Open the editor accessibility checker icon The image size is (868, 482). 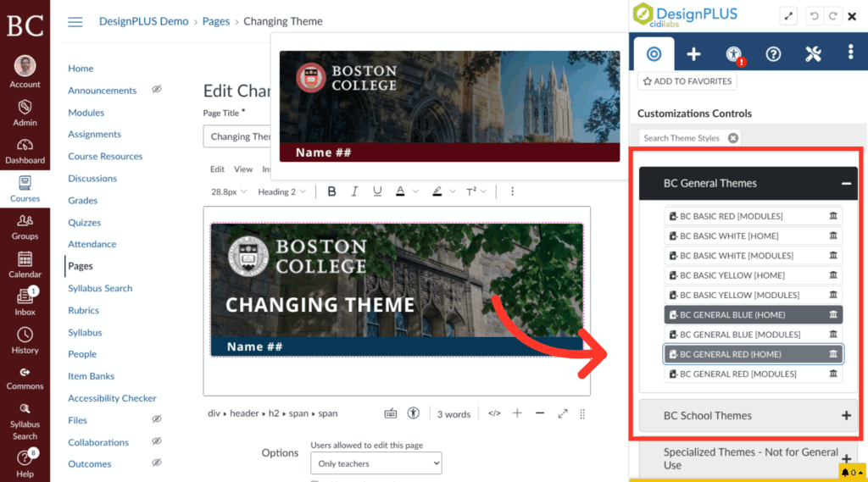click(x=413, y=413)
